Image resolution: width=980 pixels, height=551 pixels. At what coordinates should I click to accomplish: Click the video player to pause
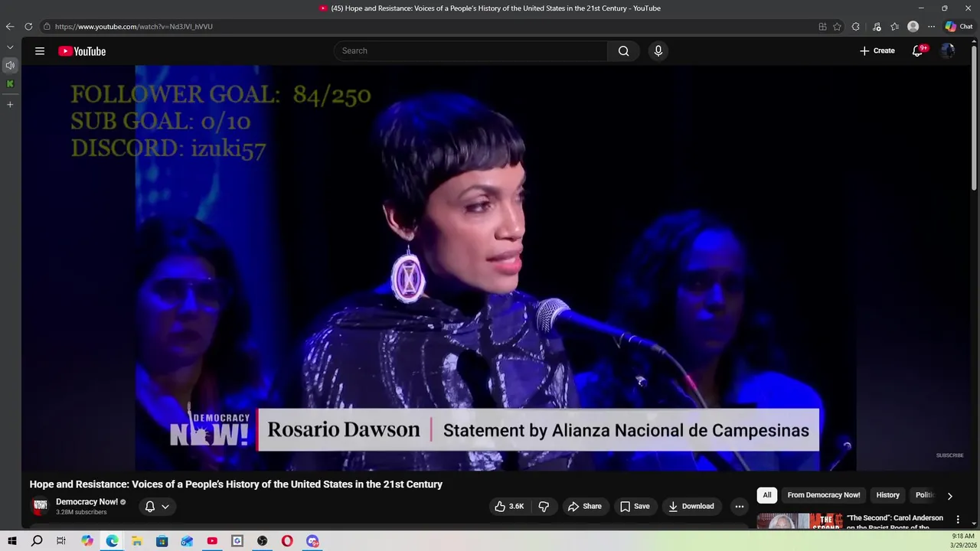(496, 268)
